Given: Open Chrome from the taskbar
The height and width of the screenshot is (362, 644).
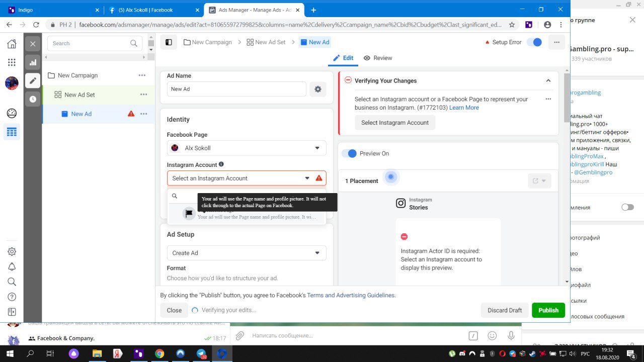Looking at the screenshot, I should [x=159, y=353].
